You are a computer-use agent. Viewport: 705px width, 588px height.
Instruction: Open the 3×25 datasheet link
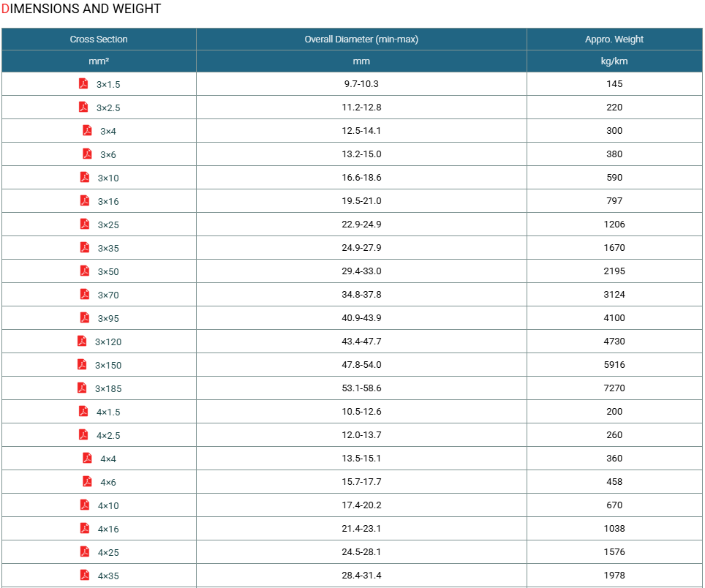click(108, 225)
